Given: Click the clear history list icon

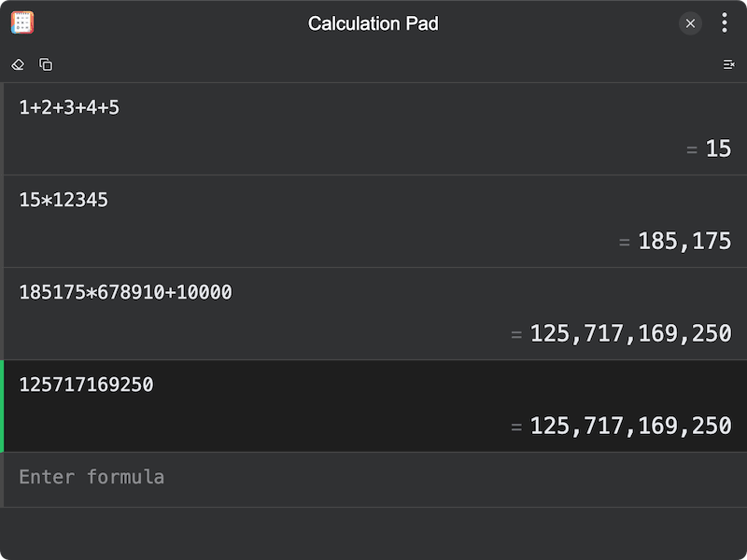Looking at the screenshot, I should pos(729,65).
